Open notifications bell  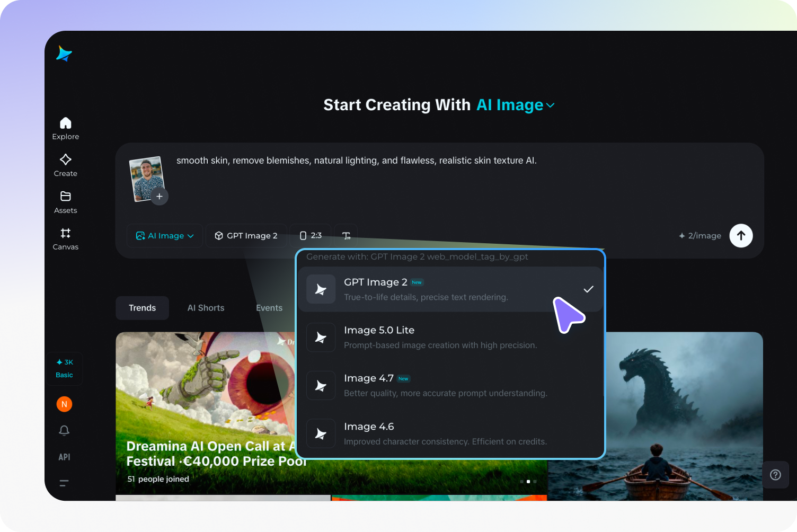pos(64,430)
